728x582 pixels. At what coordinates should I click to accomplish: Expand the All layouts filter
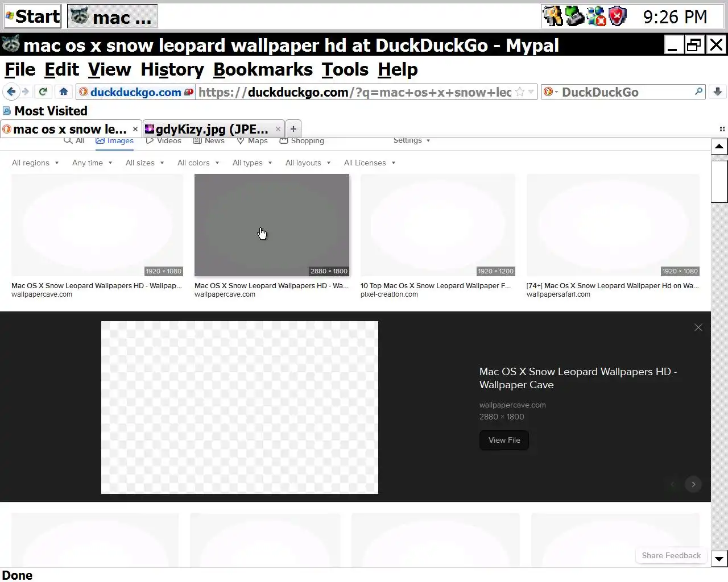(308, 163)
